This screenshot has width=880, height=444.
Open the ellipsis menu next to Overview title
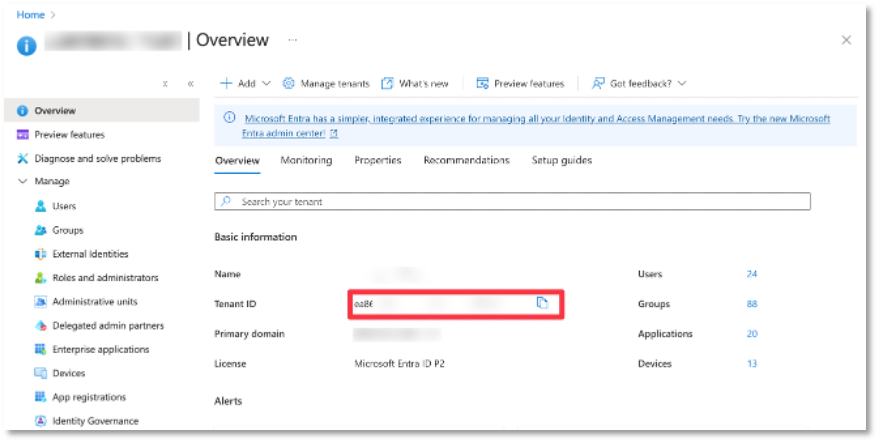coord(292,40)
